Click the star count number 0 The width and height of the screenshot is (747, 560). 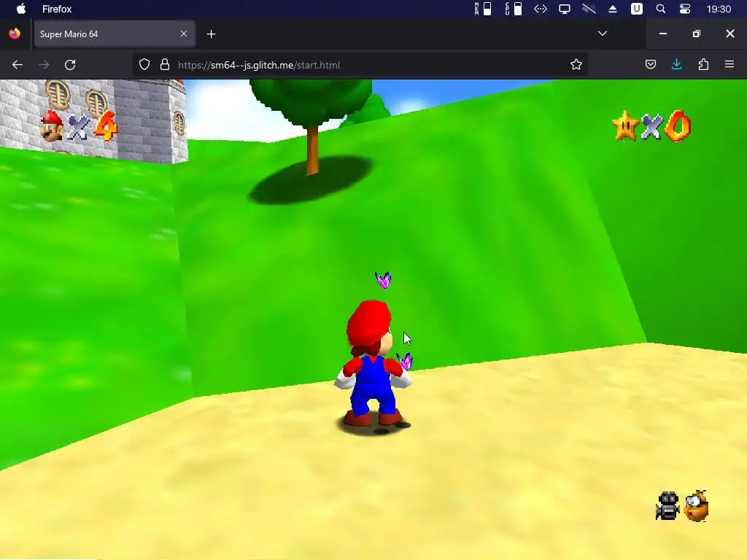click(678, 126)
